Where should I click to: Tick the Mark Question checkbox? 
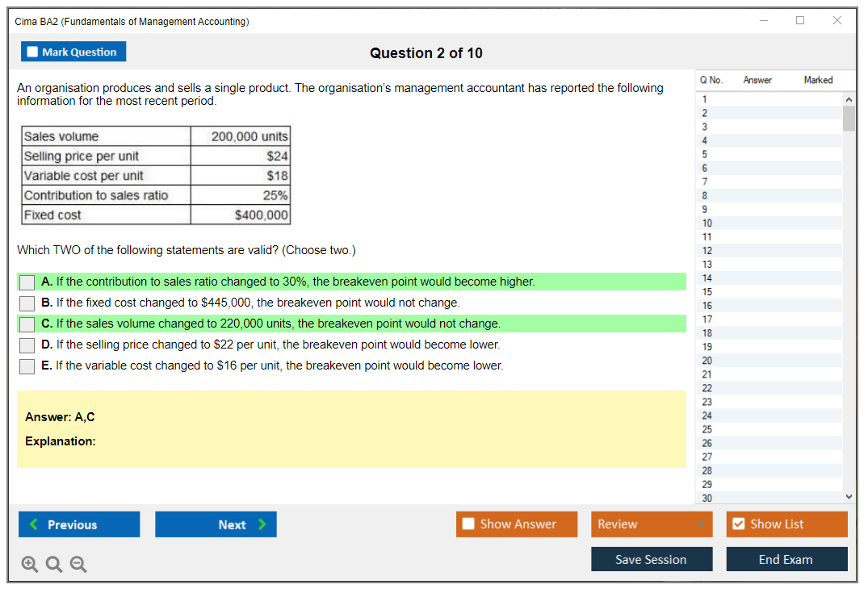click(33, 52)
